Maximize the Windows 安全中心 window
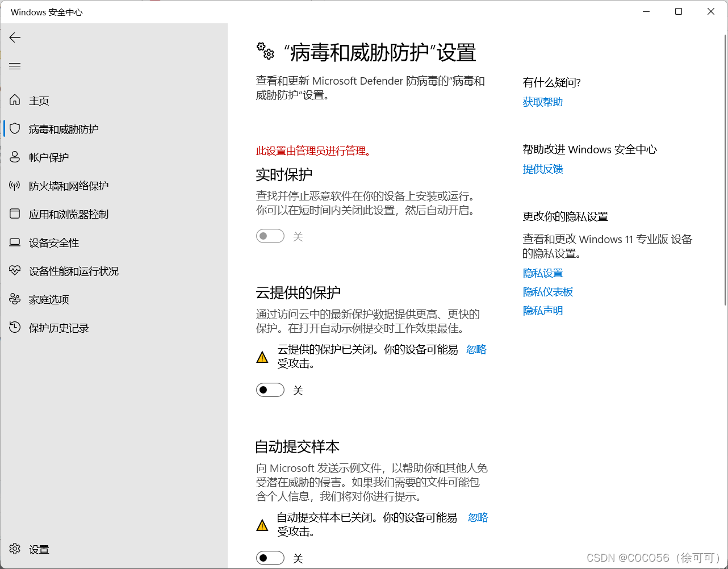The width and height of the screenshot is (728, 569). coord(679,12)
